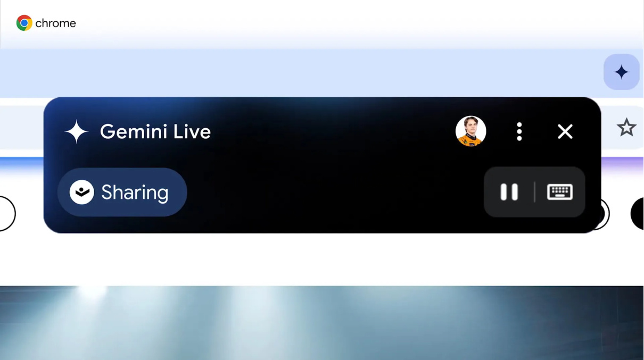
Task: Click the Chrome logo icon
Action: tap(24, 23)
